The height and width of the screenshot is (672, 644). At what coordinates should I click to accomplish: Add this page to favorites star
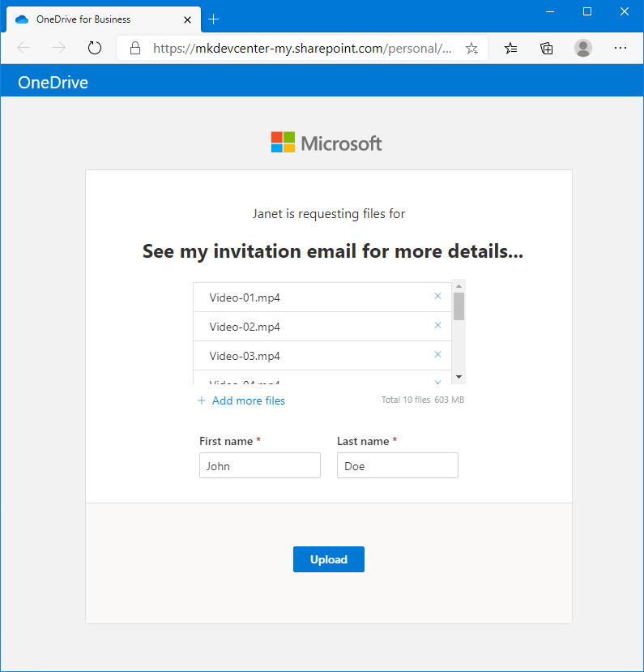(471, 49)
